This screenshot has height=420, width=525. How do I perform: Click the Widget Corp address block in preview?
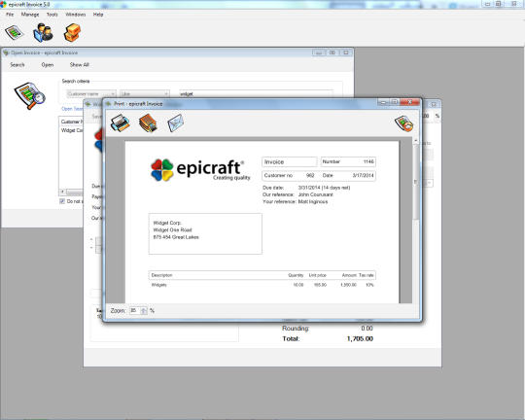click(x=205, y=233)
